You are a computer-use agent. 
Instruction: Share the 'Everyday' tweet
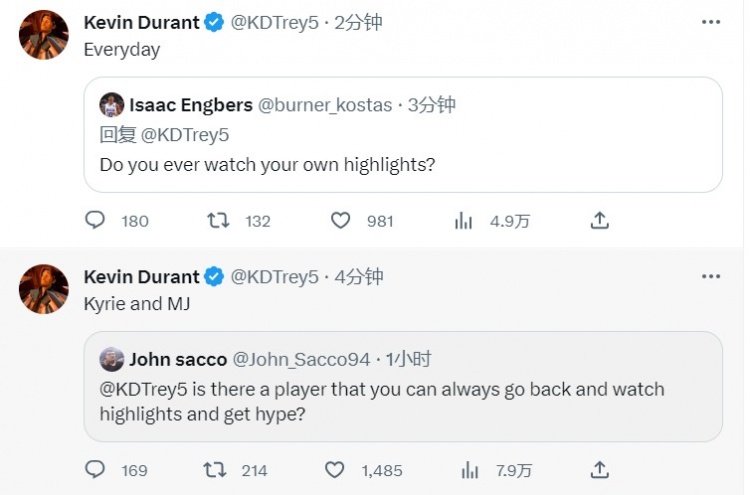tap(599, 220)
